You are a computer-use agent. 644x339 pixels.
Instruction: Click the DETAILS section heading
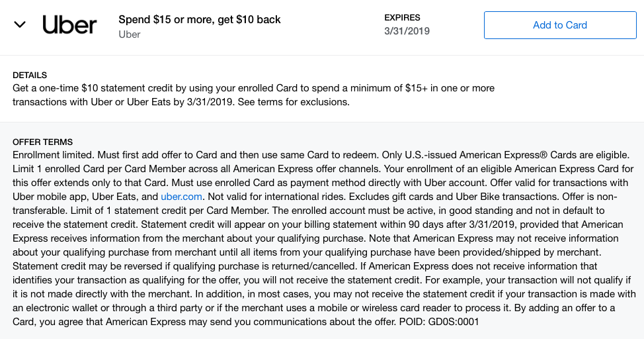[x=30, y=75]
